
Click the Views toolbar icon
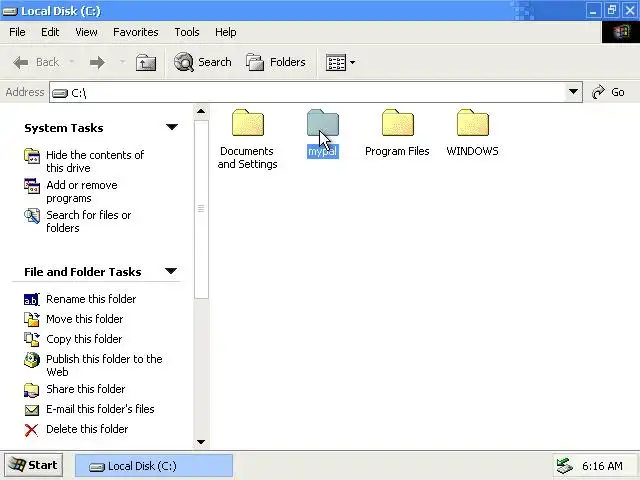[x=336, y=62]
